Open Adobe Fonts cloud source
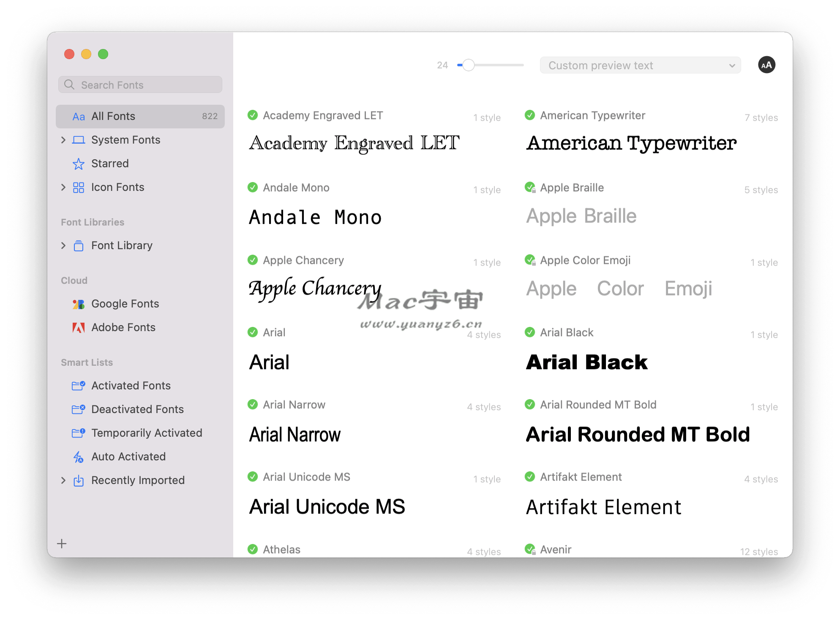 tap(140, 327)
